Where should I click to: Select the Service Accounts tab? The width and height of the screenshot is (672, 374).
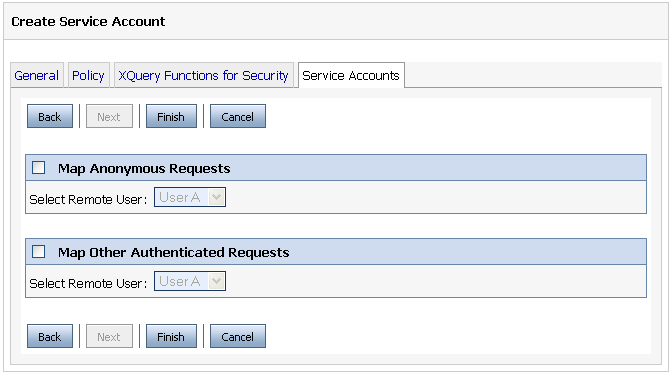pyautogui.click(x=351, y=75)
